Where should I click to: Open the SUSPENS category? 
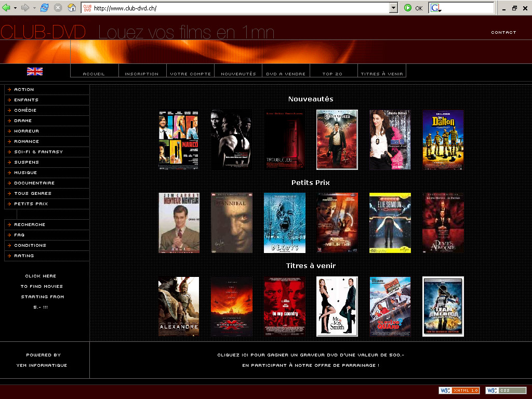coord(47,162)
